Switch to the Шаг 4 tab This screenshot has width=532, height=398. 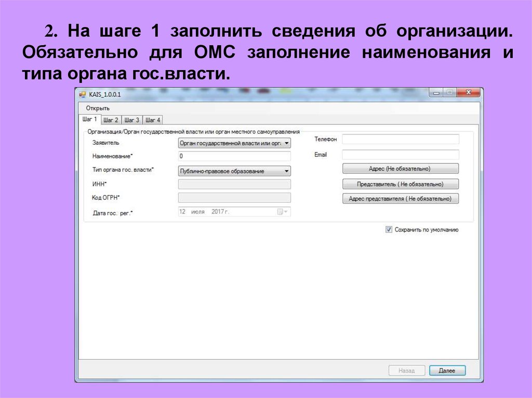click(153, 120)
